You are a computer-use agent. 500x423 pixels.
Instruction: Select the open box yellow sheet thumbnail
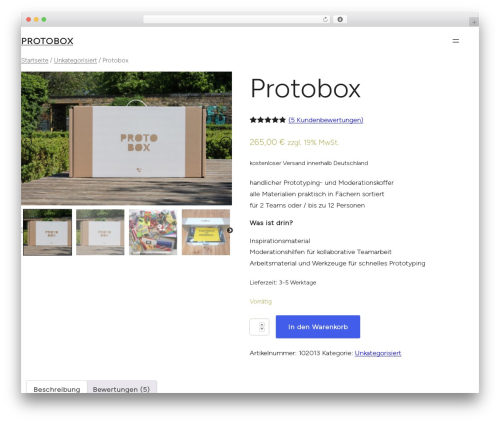pyautogui.click(x=206, y=232)
